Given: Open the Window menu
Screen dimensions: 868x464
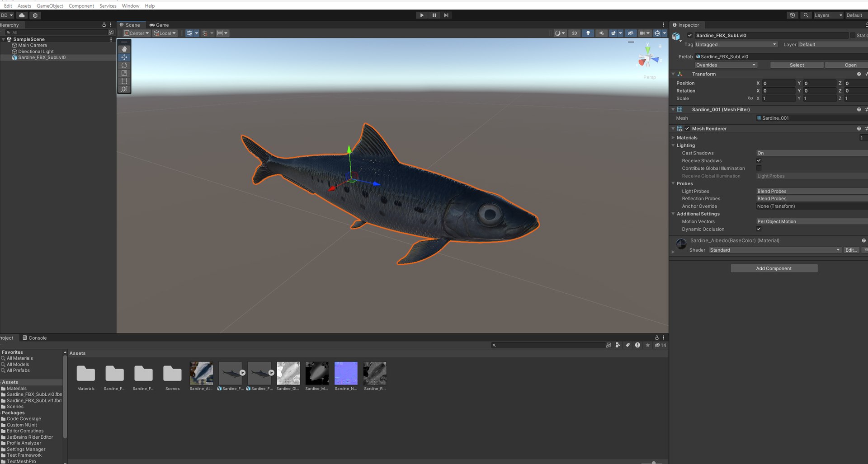Looking at the screenshot, I should 131,6.
